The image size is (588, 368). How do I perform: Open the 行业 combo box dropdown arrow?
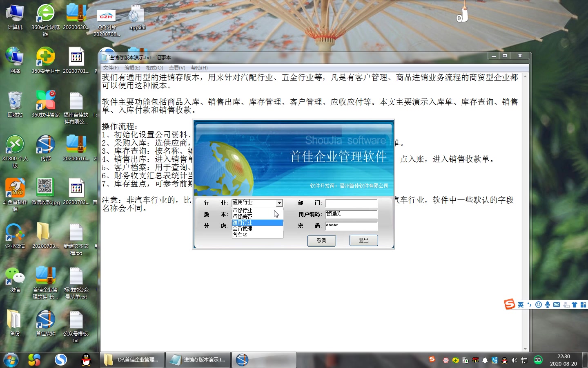point(279,203)
